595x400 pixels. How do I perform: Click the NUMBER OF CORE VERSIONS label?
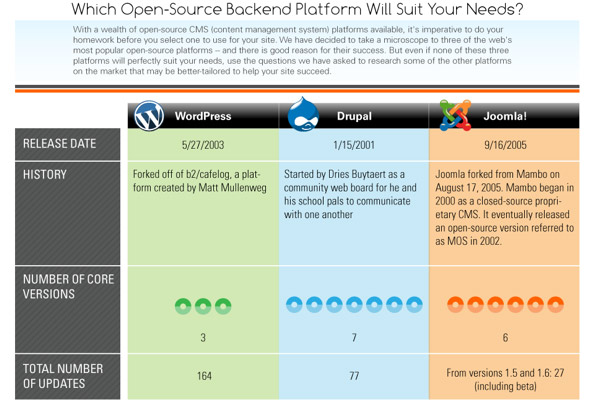point(68,287)
